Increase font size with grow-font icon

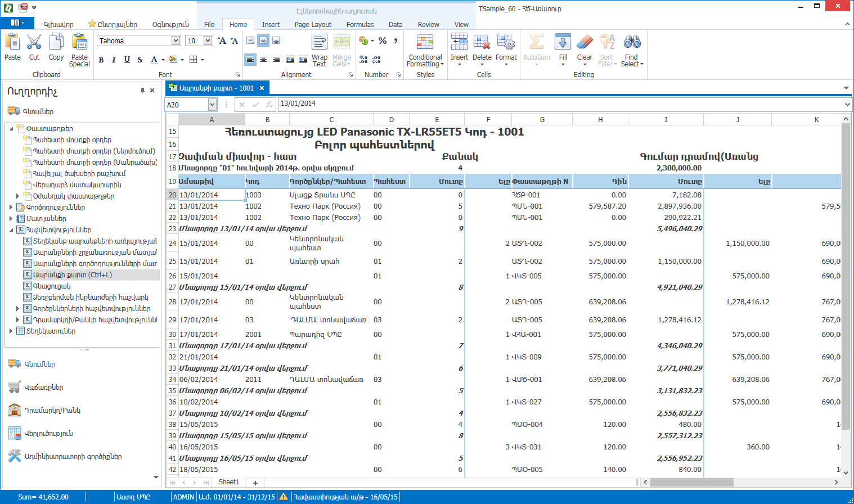coord(222,40)
